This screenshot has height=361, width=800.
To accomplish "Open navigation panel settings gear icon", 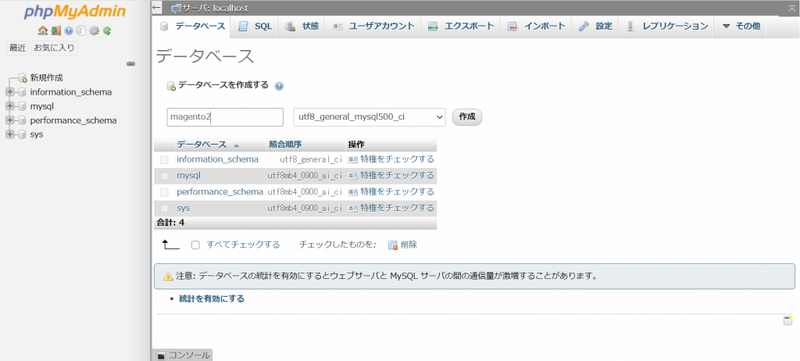I will (94, 31).
